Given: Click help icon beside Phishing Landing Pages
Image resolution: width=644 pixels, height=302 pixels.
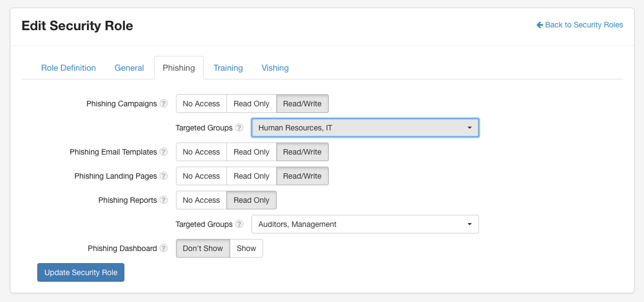Looking at the screenshot, I should pyautogui.click(x=163, y=176).
